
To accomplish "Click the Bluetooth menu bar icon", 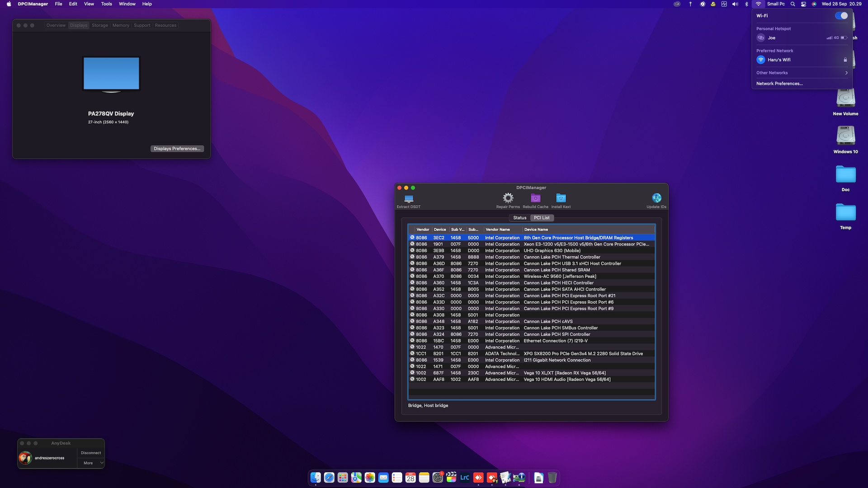I will tap(746, 4).
